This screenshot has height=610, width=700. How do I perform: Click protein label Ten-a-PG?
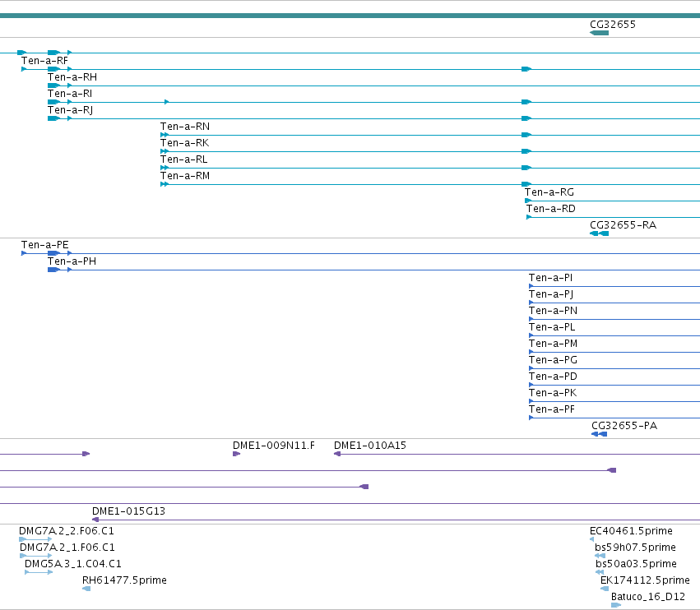[x=553, y=361]
